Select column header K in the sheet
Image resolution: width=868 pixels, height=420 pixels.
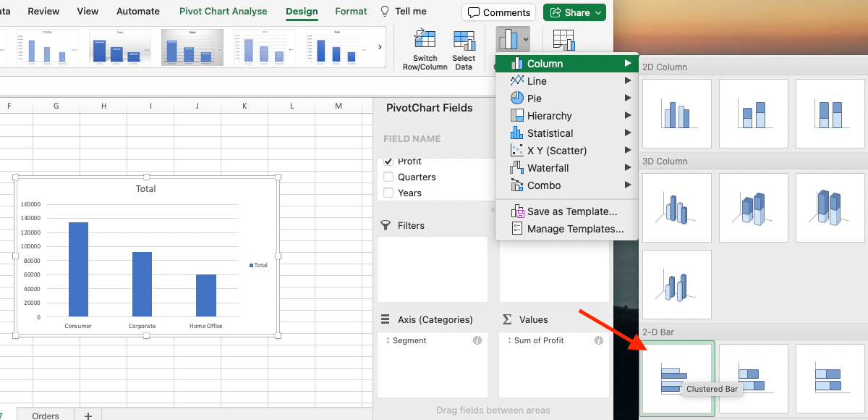point(244,106)
